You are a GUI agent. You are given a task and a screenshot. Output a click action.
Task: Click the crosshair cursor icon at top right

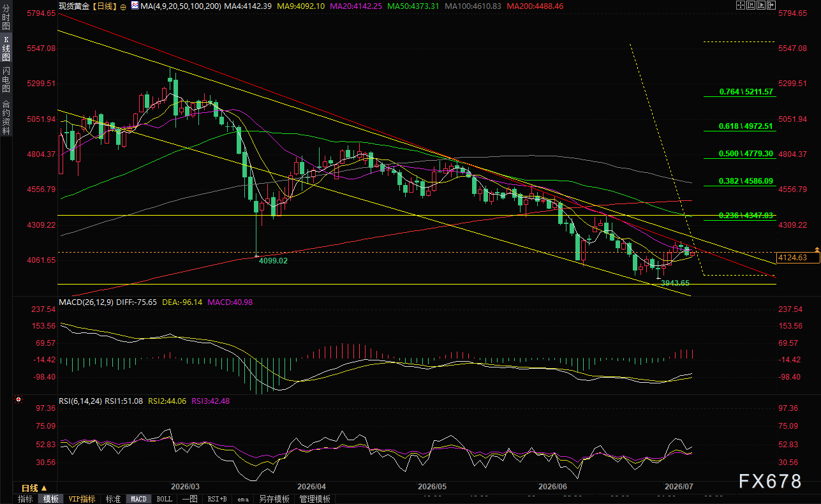tap(741, 5)
